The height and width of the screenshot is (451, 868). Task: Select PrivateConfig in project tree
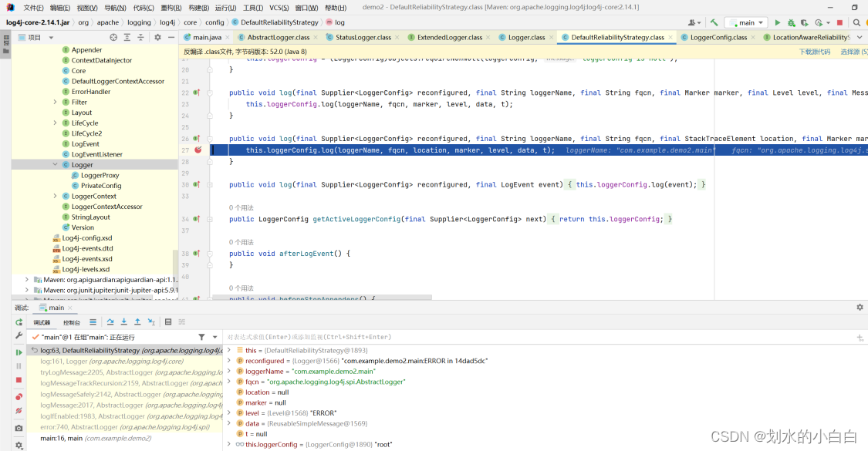pyautogui.click(x=101, y=185)
